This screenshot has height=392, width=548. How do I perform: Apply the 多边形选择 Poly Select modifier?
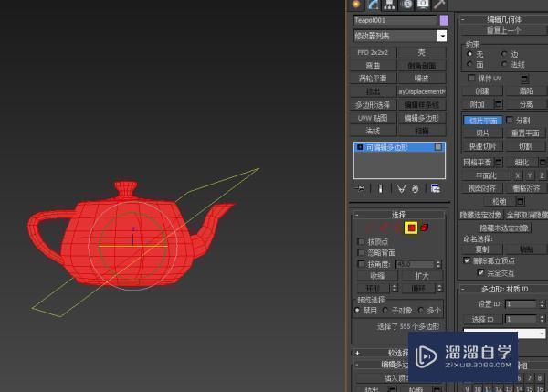click(373, 104)
